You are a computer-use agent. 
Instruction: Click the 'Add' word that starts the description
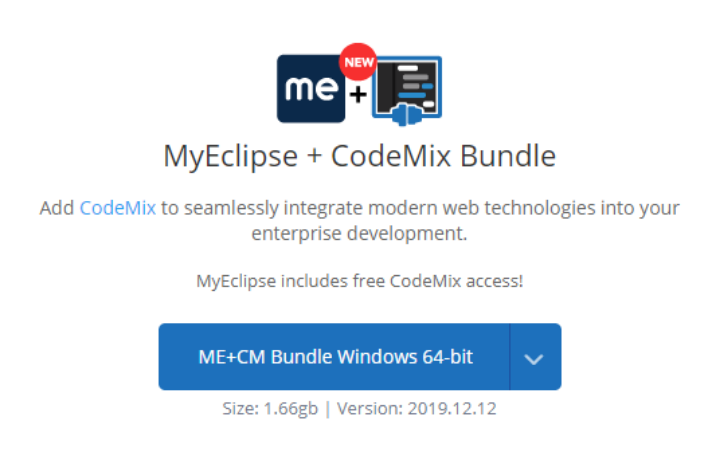pyautogui.click(x=57, y=208)
